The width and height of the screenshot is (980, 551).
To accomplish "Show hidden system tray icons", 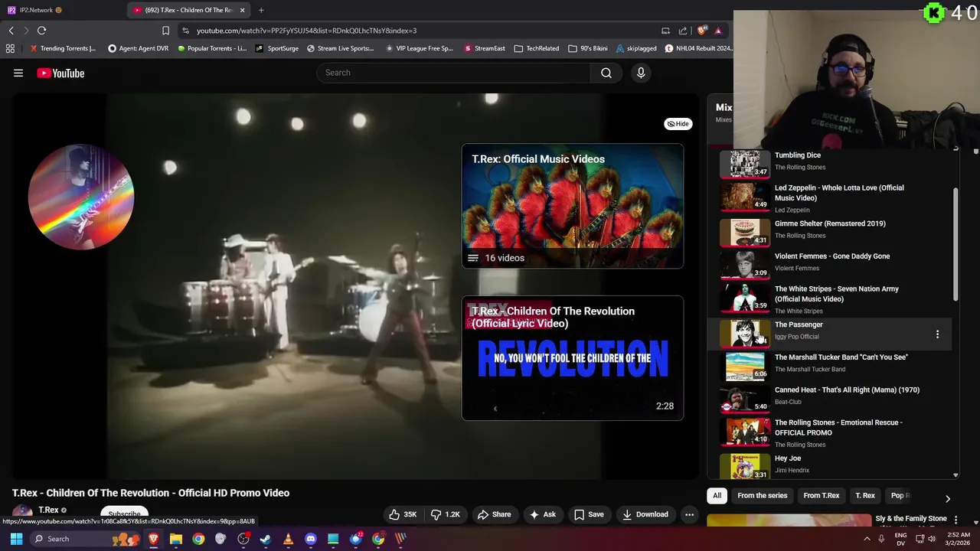I will click(867, 539).
